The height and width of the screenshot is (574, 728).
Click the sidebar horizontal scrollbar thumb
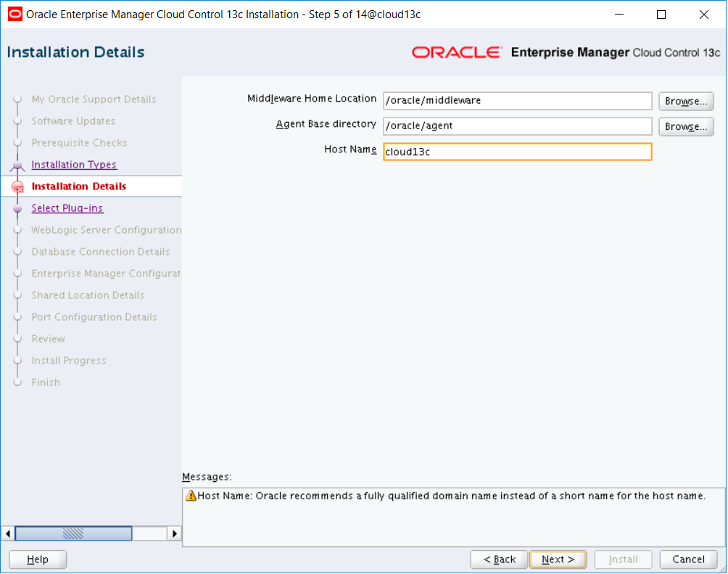tap(73, 533)
